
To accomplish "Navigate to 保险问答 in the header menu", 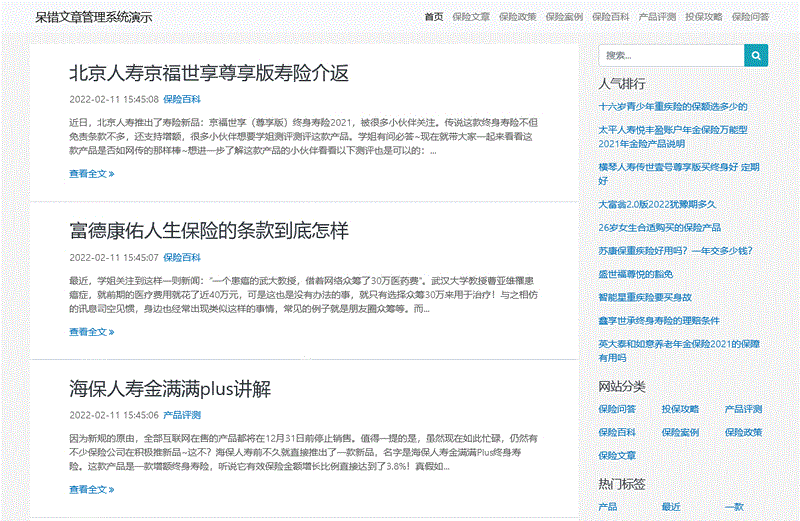I will point(750,17).
